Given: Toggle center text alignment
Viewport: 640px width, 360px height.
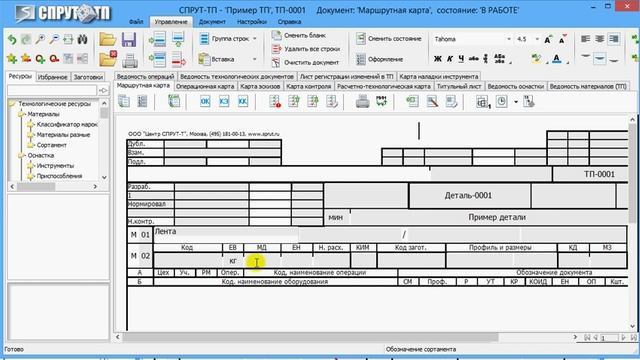Looking at the screenshot, I should [600, 39].
